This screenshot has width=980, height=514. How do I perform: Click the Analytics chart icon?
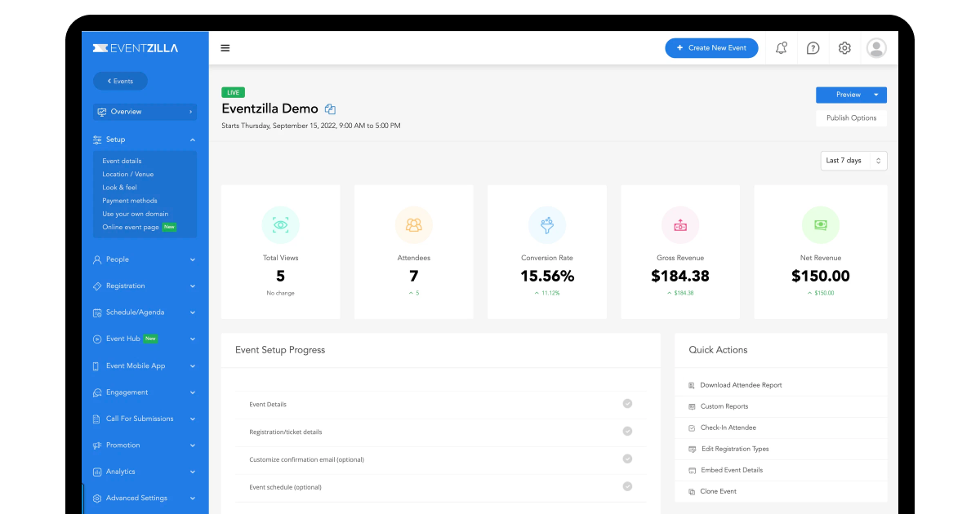point(97,472)
